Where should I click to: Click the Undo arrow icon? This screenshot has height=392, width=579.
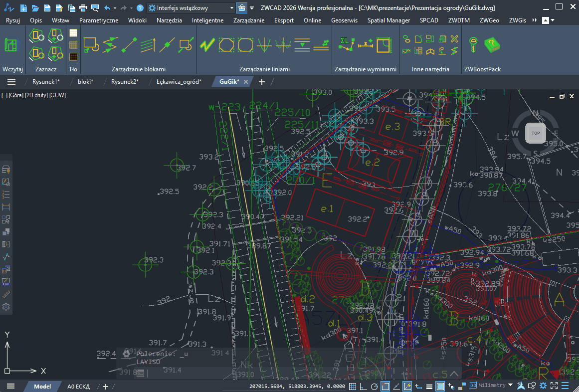107,8
